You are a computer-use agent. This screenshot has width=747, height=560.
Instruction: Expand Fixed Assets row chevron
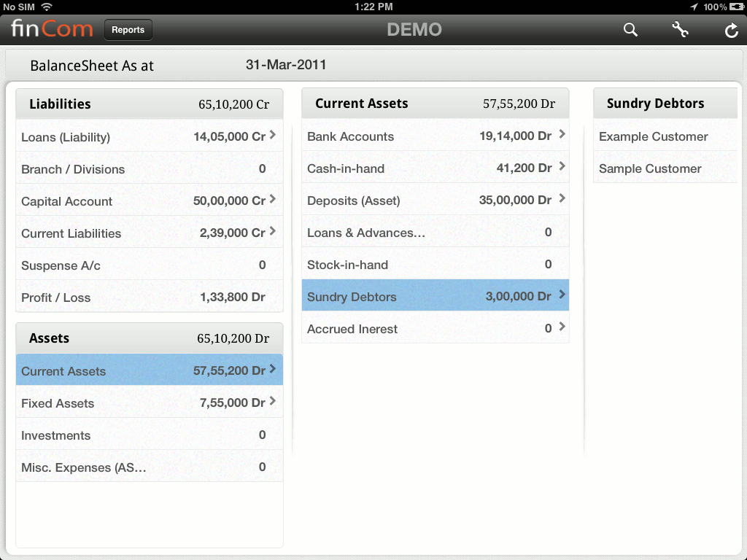pyautogui.click(x=272, y=401)
